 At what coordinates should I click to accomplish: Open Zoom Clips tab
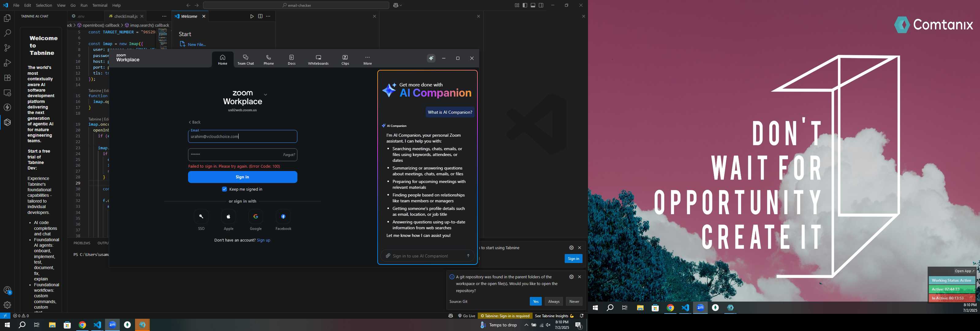(345, 60)
